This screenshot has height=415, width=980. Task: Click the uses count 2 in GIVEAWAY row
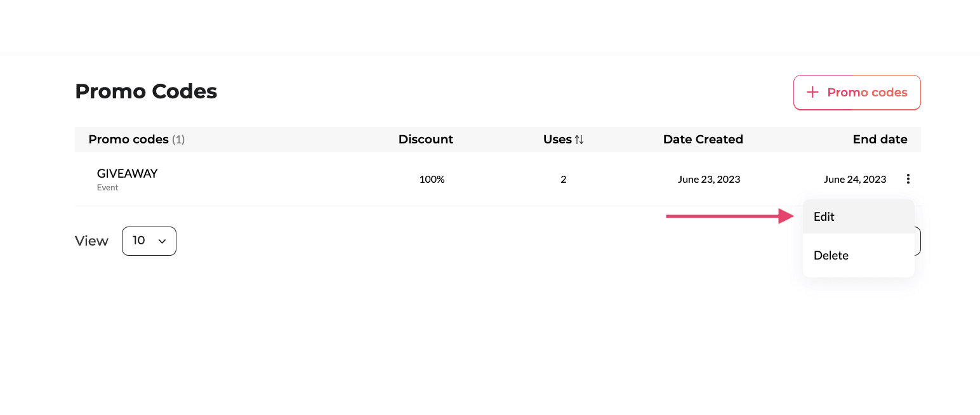click(x=563, y=180)
